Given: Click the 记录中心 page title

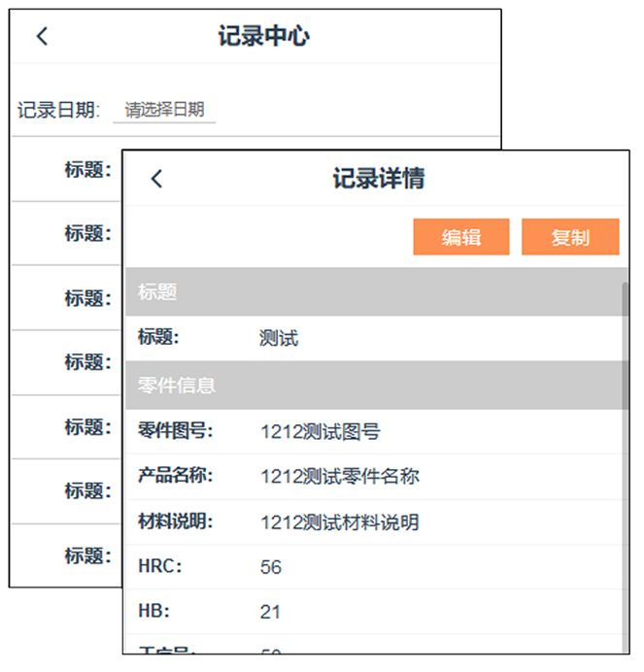Looking at the screenshot, I should (263, 37).
